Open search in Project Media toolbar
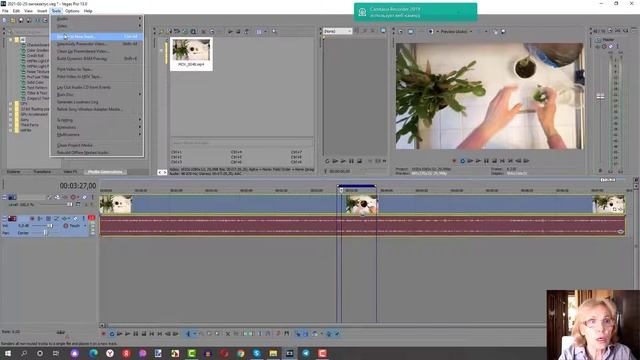This screenshot has width=640, height=360. pyautogui.click(x=274, y=31)
